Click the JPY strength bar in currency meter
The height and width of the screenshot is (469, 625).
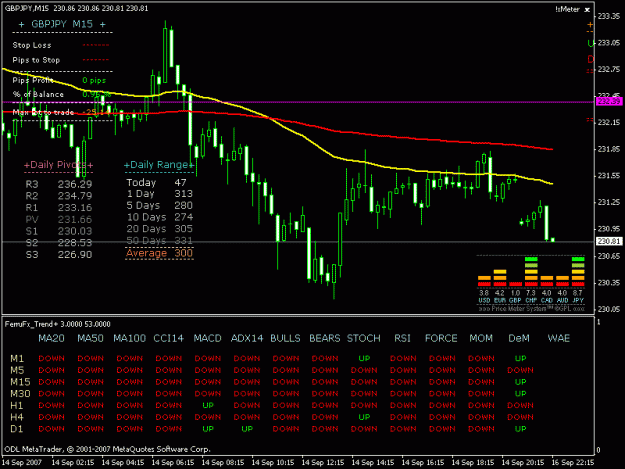(x=578, y=272)
